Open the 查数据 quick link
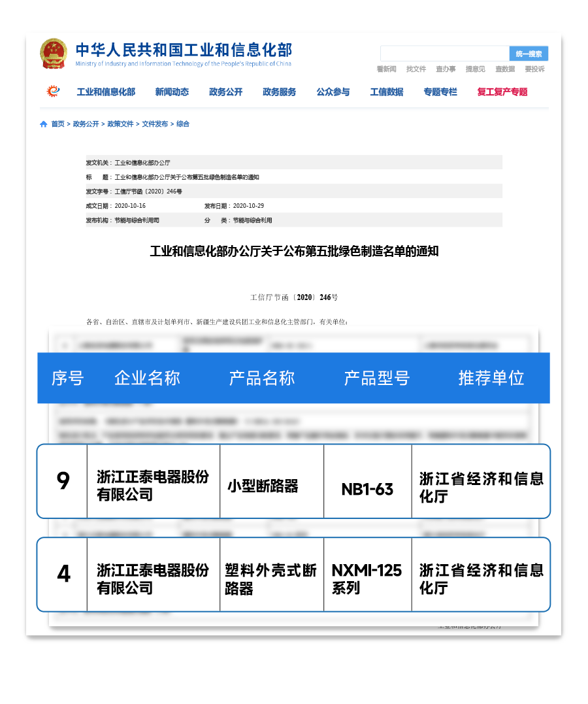This screenshot has width=588, height=704. coord(505,69)
